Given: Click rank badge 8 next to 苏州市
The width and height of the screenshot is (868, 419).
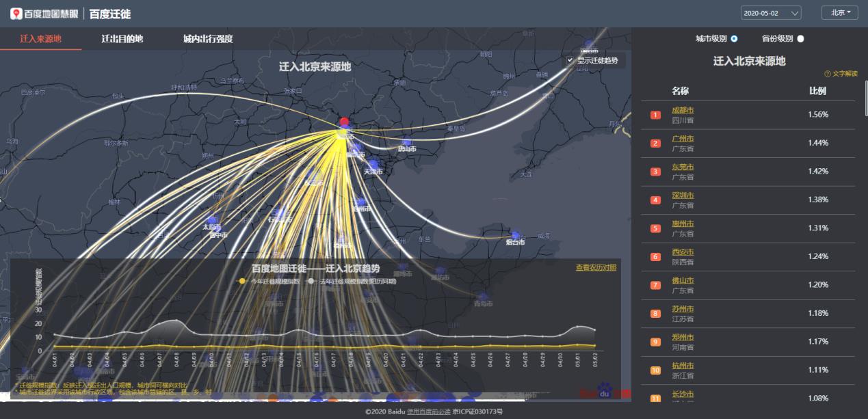Looking at the screenshot, I should tap(655, 313).
